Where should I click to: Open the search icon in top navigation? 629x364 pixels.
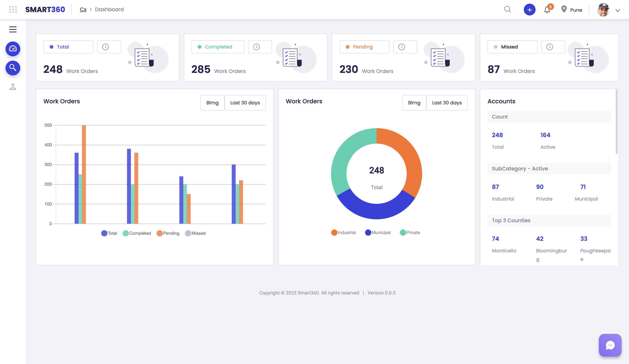point(507,10)
